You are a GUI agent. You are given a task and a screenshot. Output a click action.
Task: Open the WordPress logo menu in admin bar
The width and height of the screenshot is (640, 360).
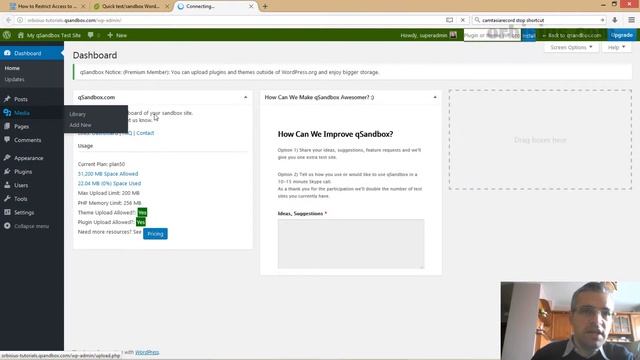(x=7, y=35)
